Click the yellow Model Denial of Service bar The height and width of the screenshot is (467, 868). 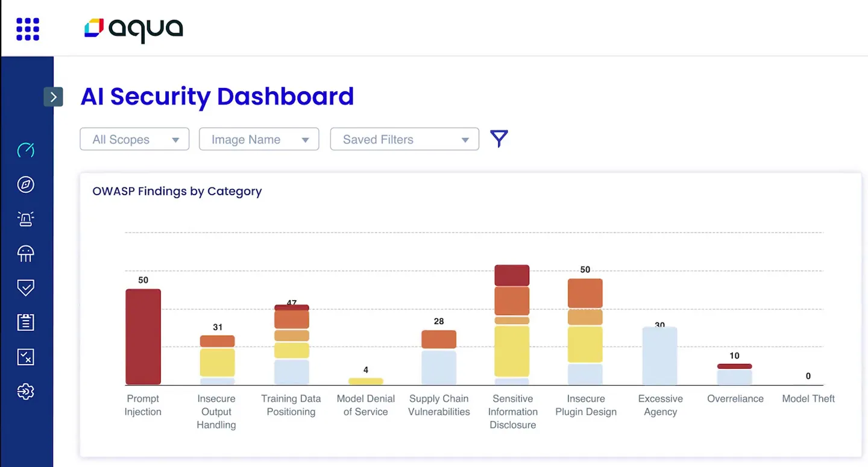(365, 381)
